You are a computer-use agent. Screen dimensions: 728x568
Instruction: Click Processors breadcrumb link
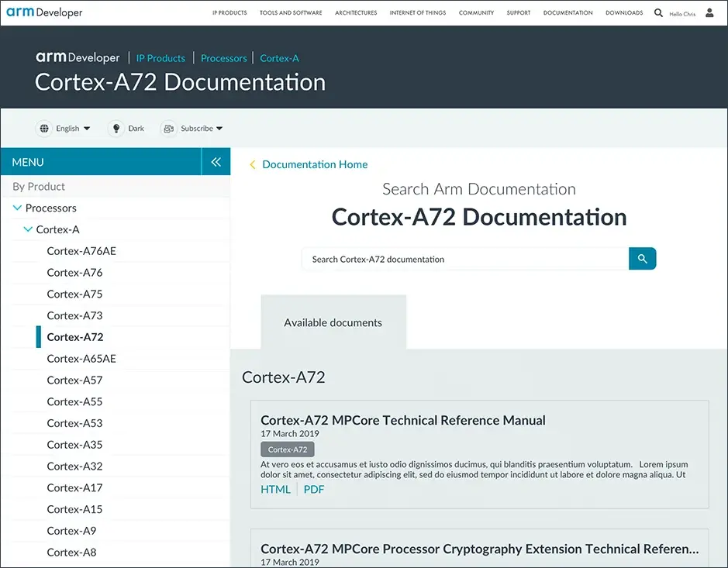click(224, 58)
